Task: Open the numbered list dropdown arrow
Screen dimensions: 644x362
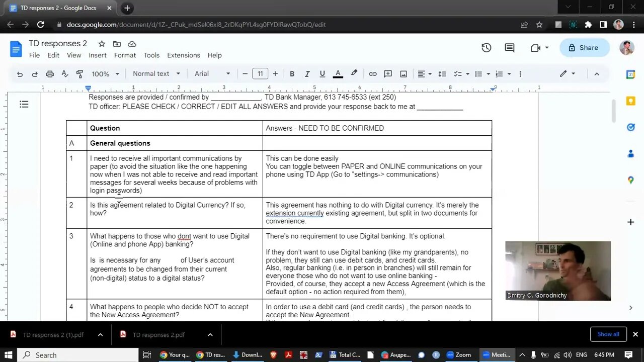Action: [509, 74]
